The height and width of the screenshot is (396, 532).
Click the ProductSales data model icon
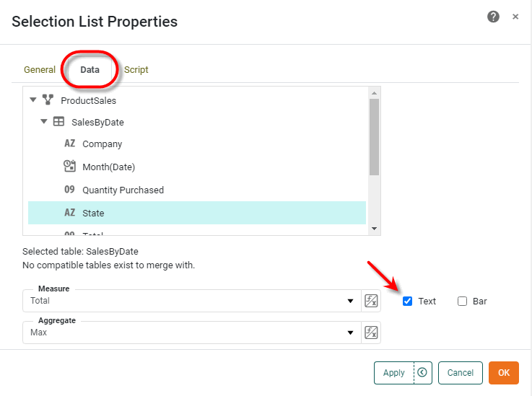[x=48, y=100]
